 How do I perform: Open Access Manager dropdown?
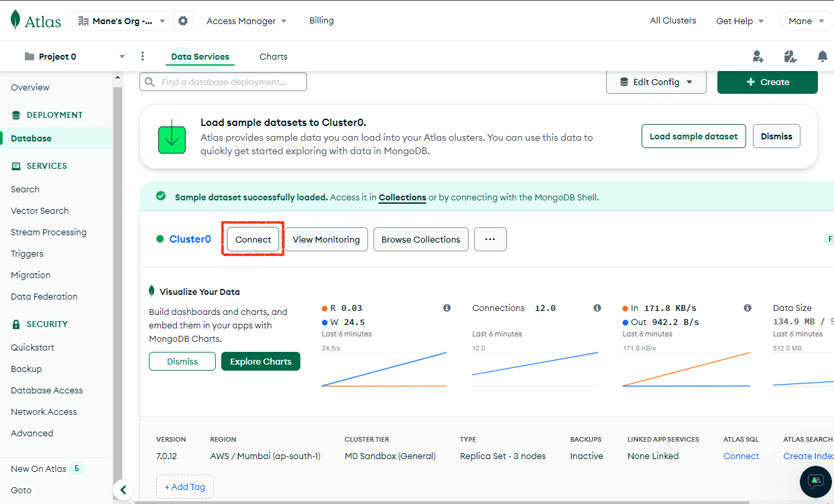(x=246, y=21)
